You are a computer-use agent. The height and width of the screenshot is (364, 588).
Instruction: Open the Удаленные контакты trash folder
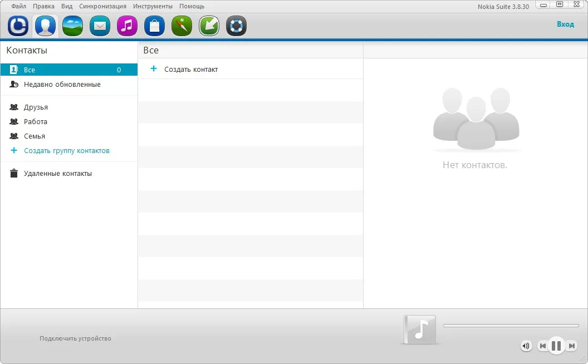[x=69, y=174]
